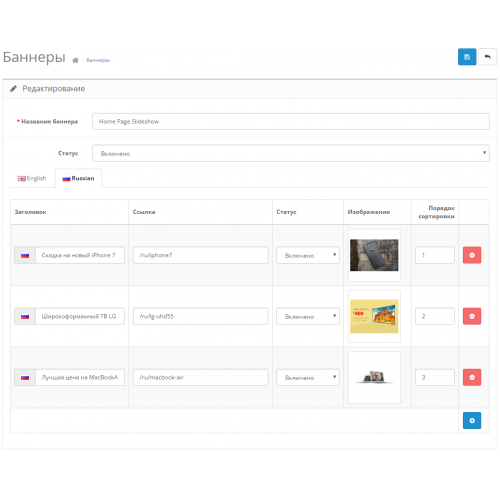Click the Баннеры page title
This screenshot has width=500, height=500.
pos(34,57)
